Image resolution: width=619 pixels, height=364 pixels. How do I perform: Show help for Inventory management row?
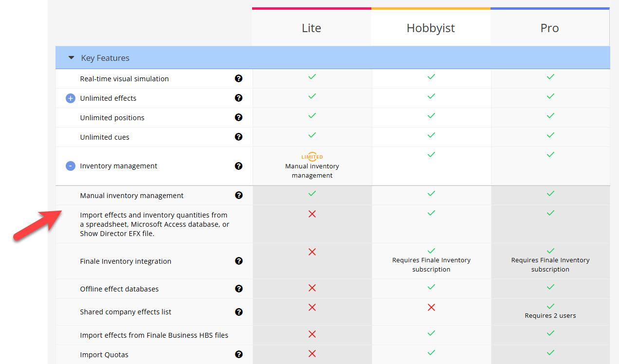pos(238,166)
